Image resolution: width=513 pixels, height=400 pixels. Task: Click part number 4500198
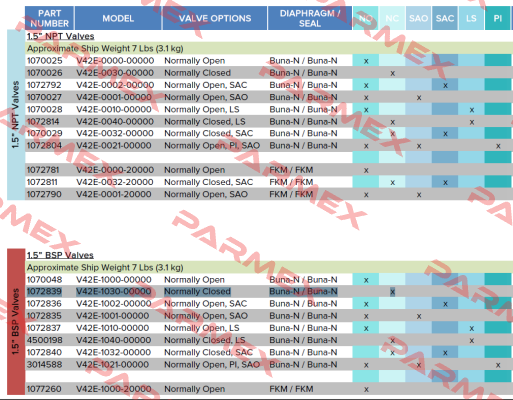[44, 340]
